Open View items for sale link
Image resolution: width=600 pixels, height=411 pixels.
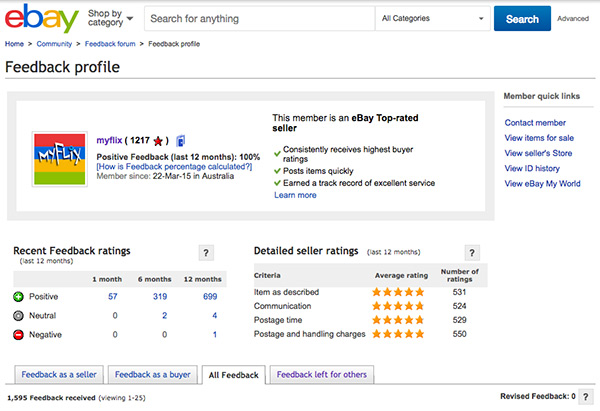point(539,138)
